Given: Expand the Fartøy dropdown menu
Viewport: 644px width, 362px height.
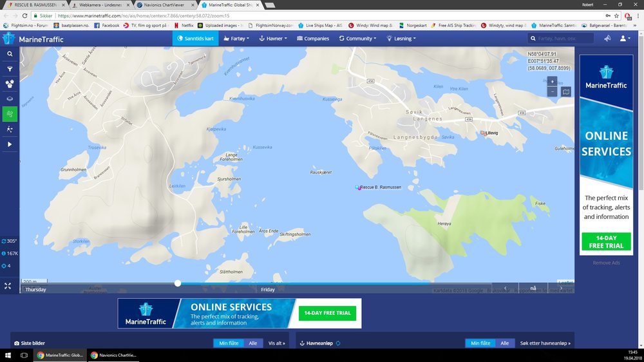Looking at the screenshot, I should [236, 38].
